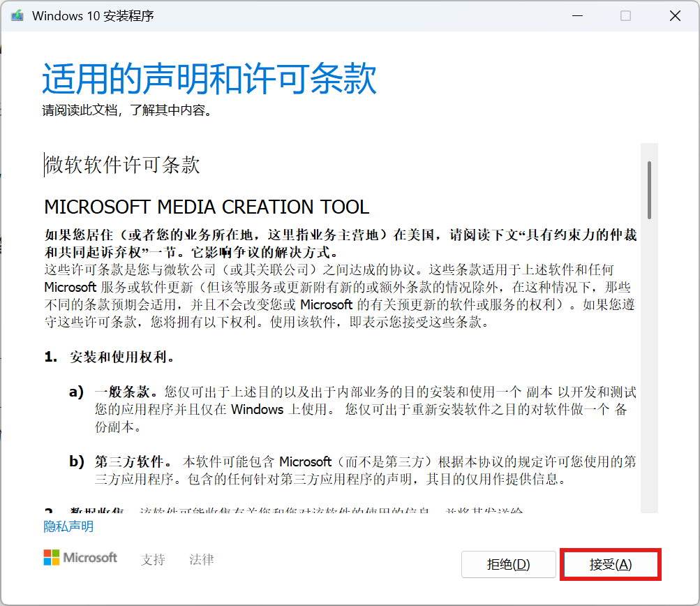The image size is (700, 606).
Task: Click the license text scrollbar thumb
Action: 649,190
